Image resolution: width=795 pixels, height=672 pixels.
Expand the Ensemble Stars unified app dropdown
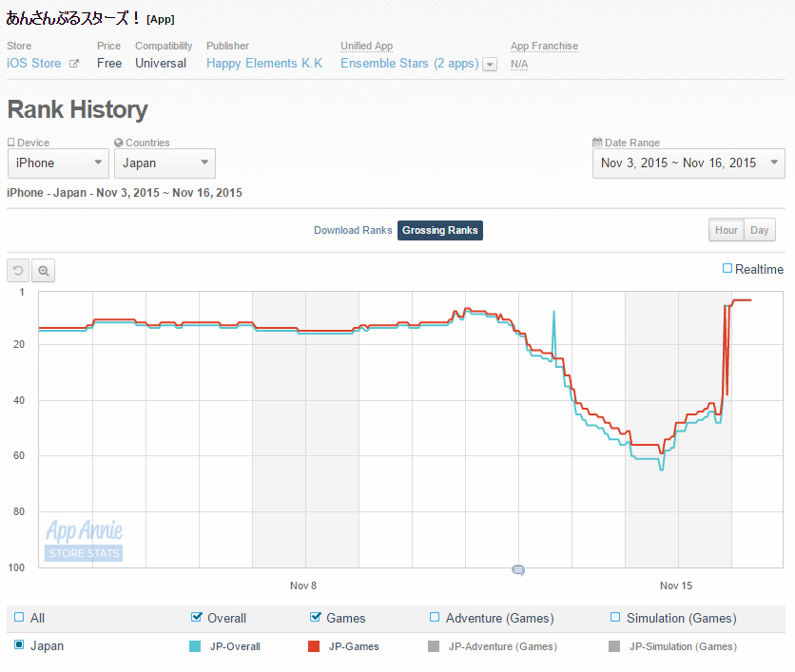tap(490, 65)
